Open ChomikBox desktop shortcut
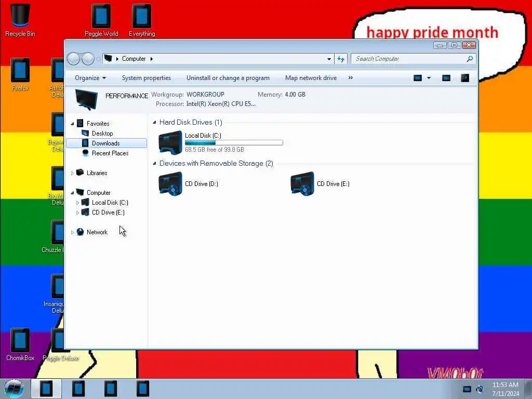532x399 pixels. pyautogui.click(x=20, y=344)
